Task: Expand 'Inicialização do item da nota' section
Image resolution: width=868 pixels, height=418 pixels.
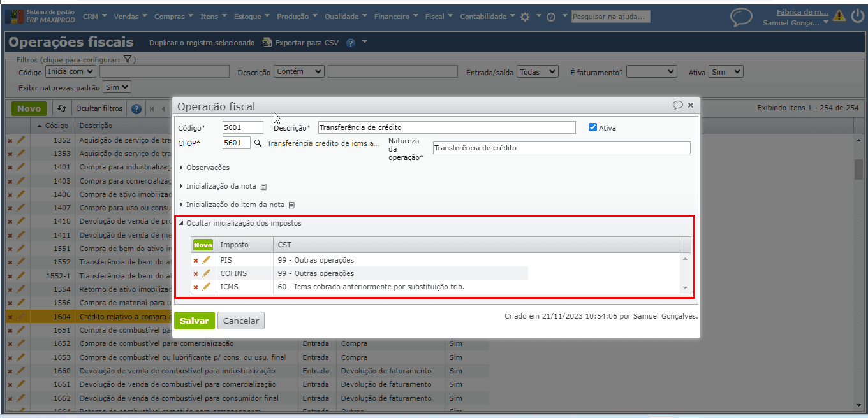Action: [x=232, y=205]
